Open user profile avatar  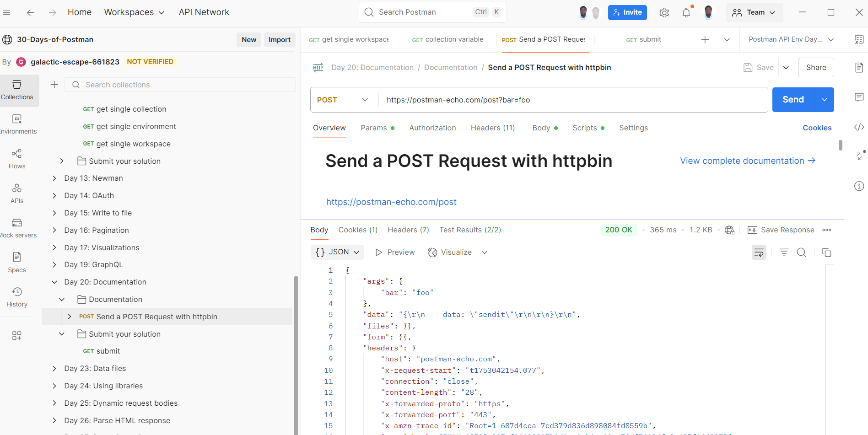708,12
